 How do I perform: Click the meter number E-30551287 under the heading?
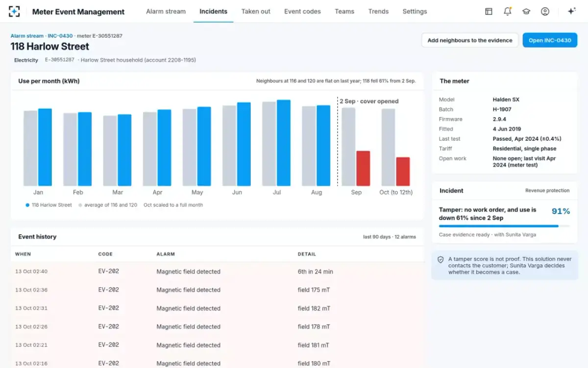[60, 60]
